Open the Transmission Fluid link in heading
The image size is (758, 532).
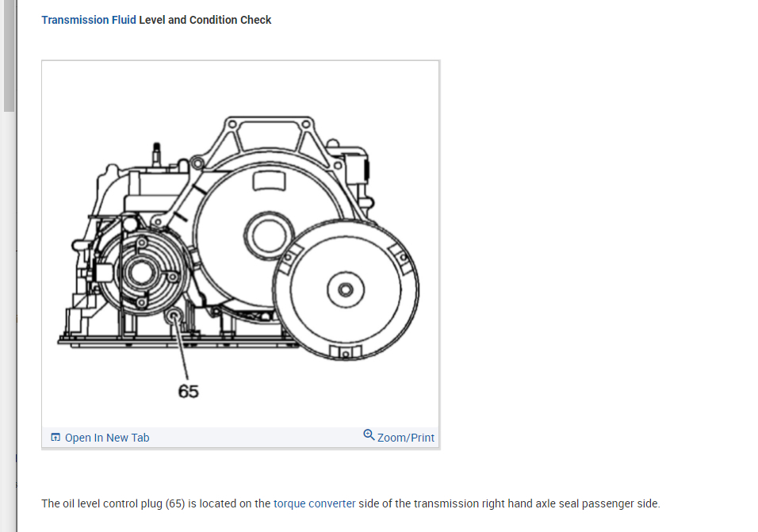(x=89, y=20)
